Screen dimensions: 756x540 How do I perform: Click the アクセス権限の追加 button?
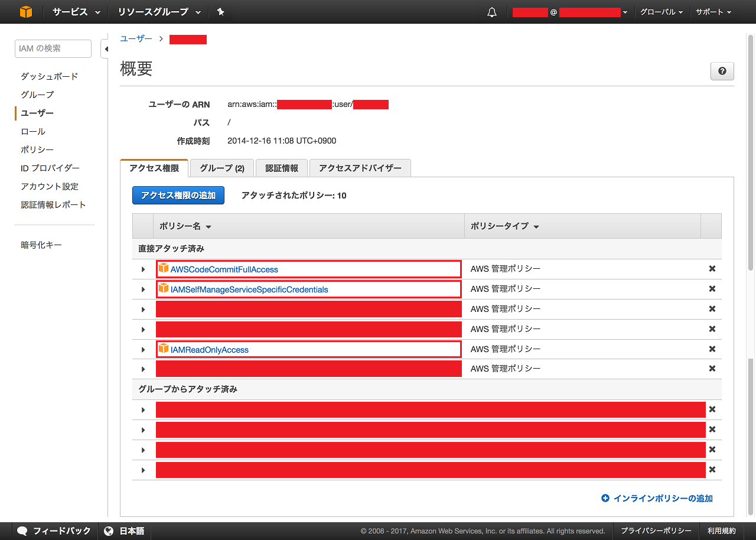pos(178,195)
